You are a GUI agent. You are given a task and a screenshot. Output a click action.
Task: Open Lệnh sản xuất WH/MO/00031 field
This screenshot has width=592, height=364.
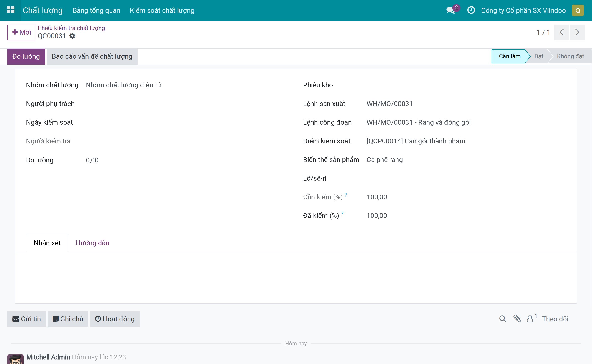[389, 104]
